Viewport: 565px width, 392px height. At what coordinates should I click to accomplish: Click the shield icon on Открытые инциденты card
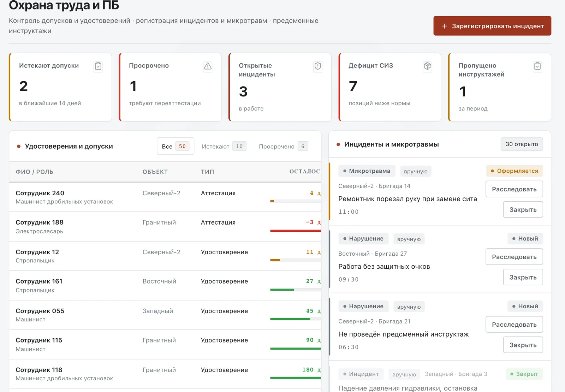coord(318,66)
